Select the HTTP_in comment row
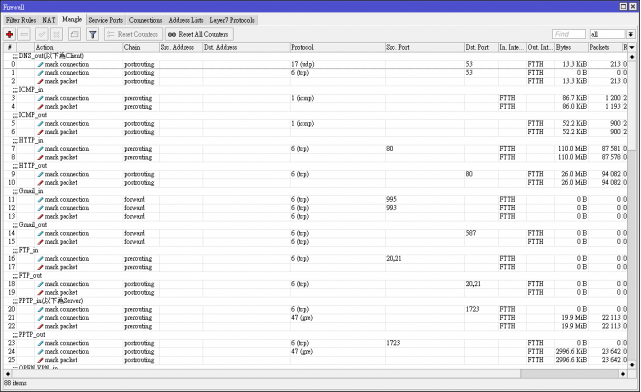The height and width of the screenshot is (392, 641). (x=315, y=141)
